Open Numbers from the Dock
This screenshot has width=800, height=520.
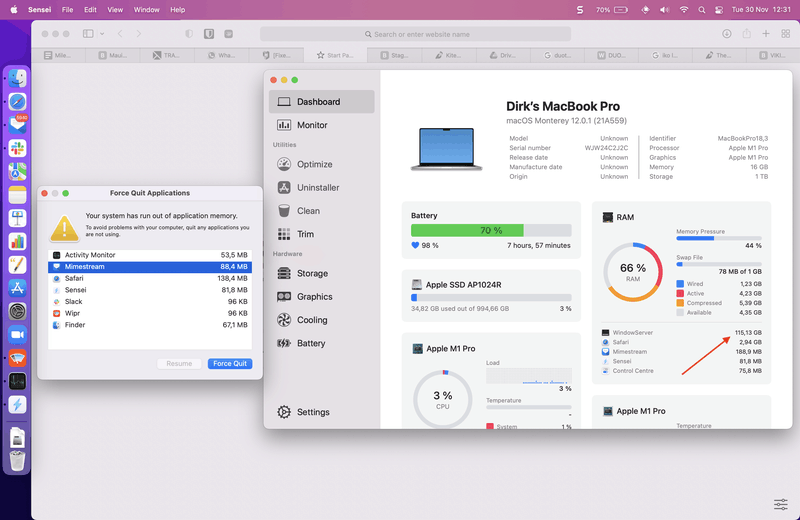(x=17, y=241)
